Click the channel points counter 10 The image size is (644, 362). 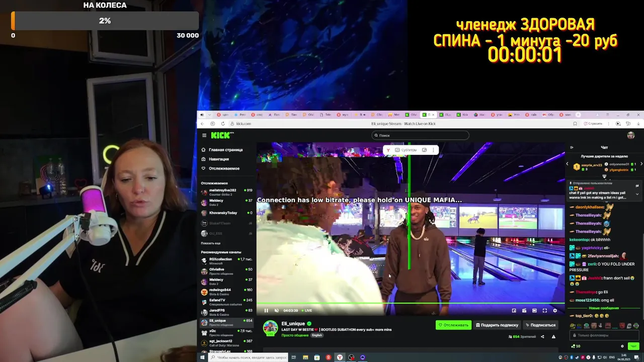click(576, 346)
